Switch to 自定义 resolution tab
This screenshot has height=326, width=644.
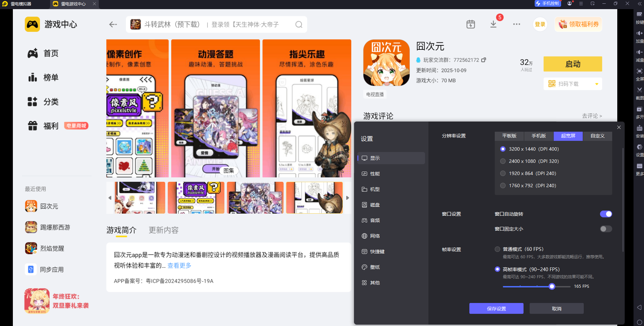pyautogui.click(x=598, y=136)
